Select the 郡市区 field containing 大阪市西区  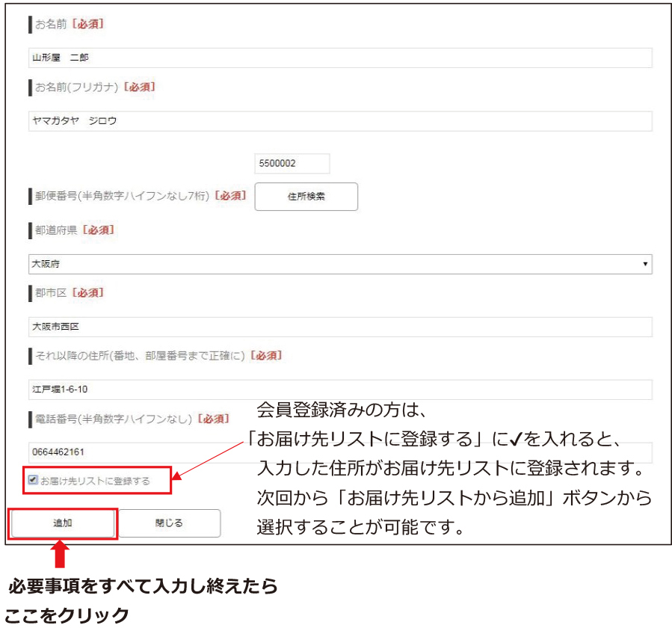point(339,327)
